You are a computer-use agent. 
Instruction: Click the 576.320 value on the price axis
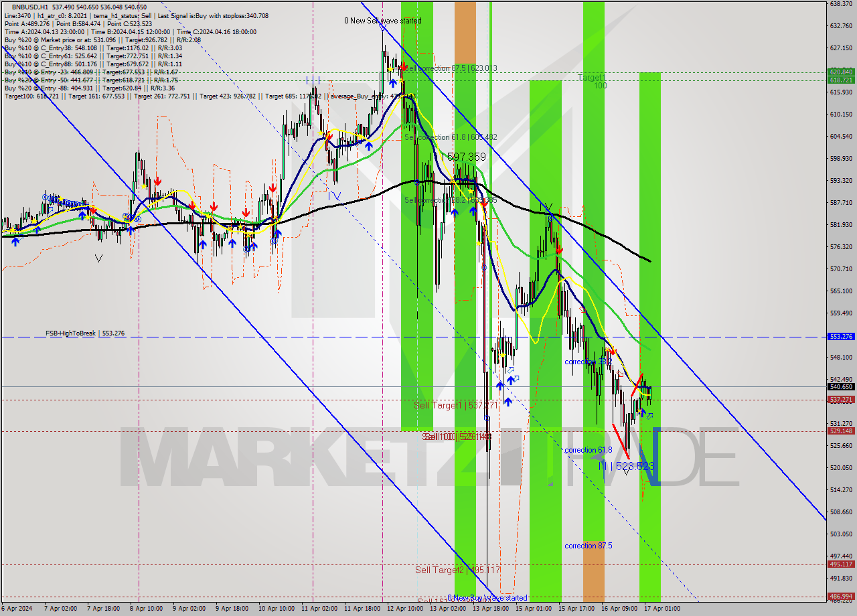point(841,247)
